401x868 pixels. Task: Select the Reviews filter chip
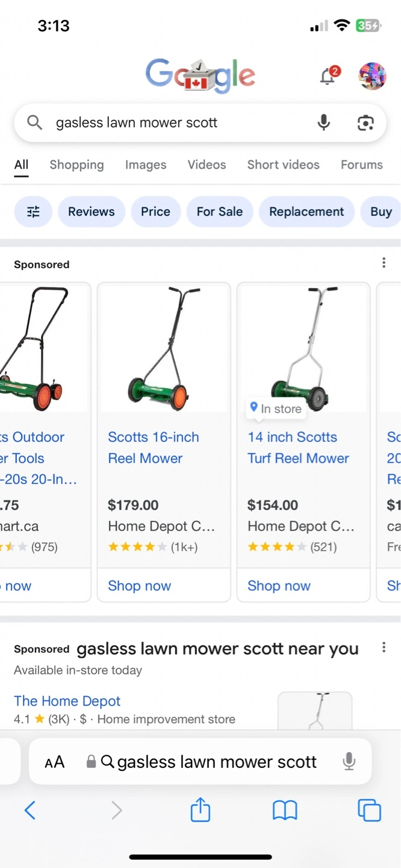[x=91, y=212]
